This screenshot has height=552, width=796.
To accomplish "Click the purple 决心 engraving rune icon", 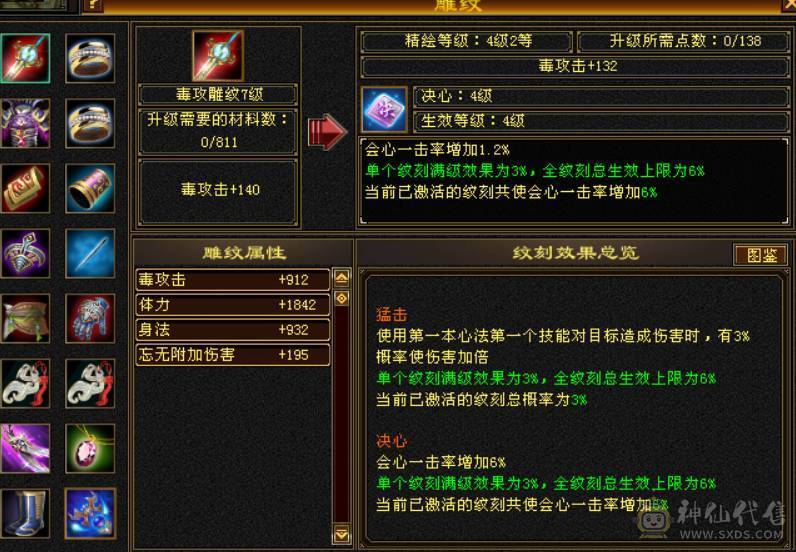I will click(x=384, y=109).
